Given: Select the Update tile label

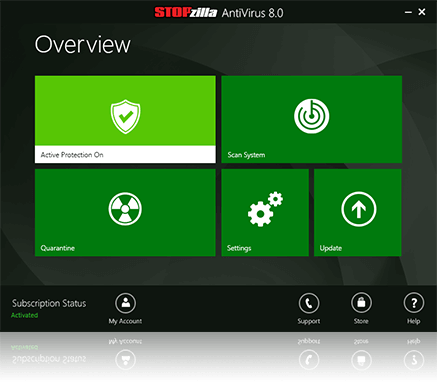Looking at the screenshot, I should point(331,248).
